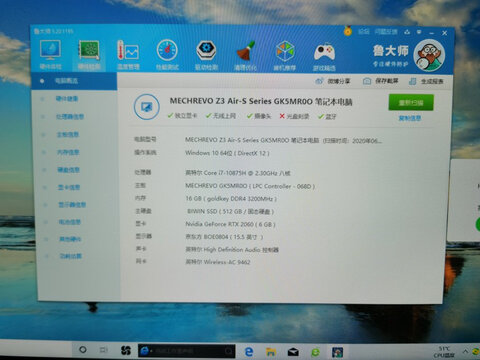Screen dimensions: 480x360
Task: Click the 鲁大师 cartoon avatar logo
Action: tap(429, 55)
